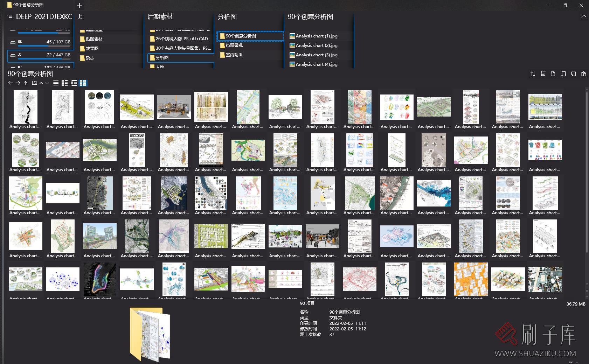The width and height of the screenshot is (589, 364).
Task: Select the J: drive entry
Action: 40,55
